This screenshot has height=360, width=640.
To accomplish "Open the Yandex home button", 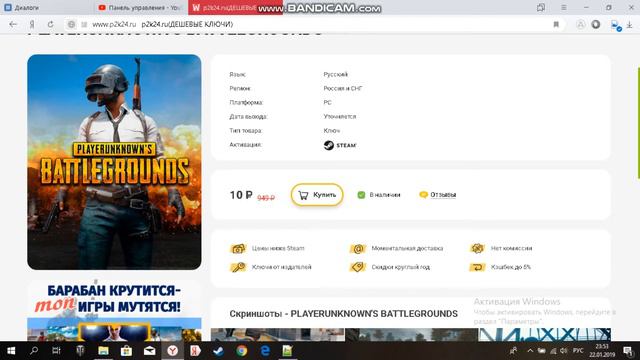I will click(x=32, y=24).
